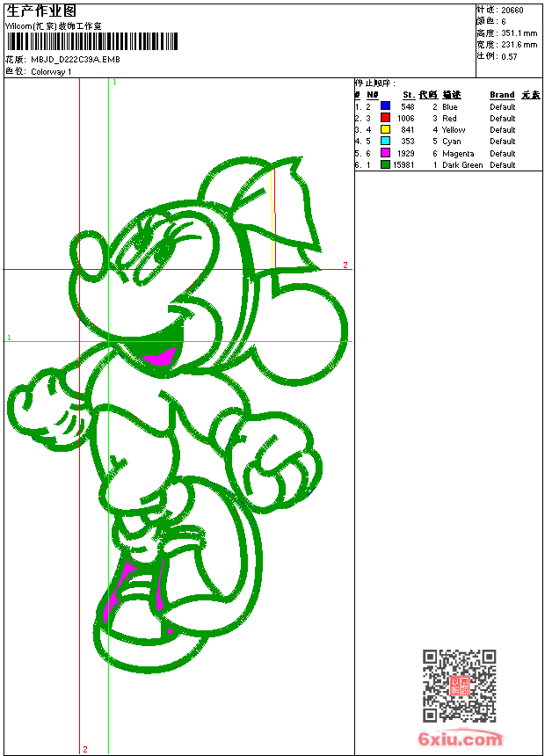Select the Dark Green row label

[x=462, y=165]
